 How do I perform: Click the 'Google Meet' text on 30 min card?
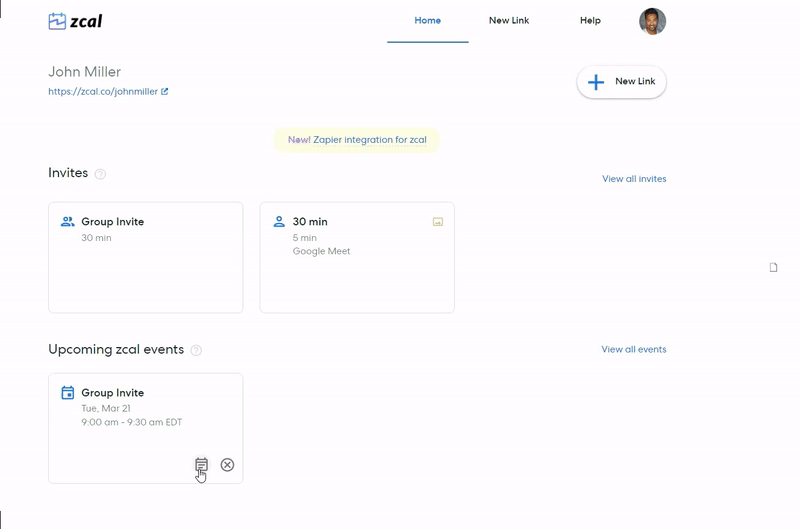(321, 251)
